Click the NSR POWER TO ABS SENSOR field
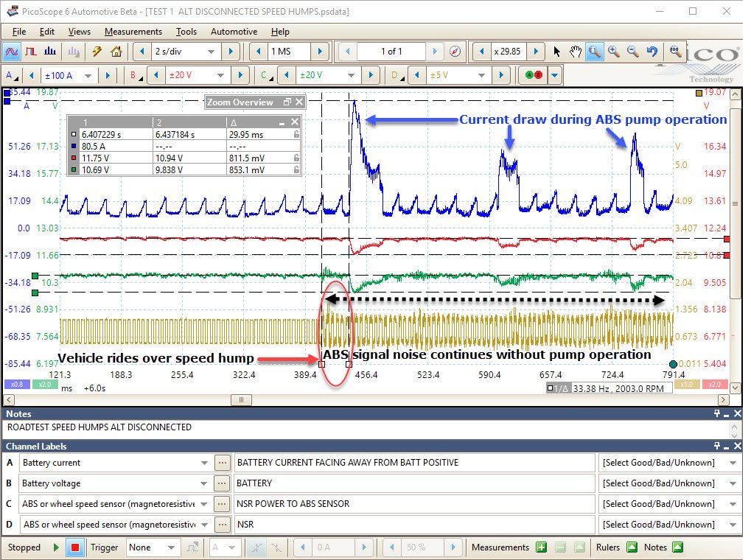 coord(414,504)
